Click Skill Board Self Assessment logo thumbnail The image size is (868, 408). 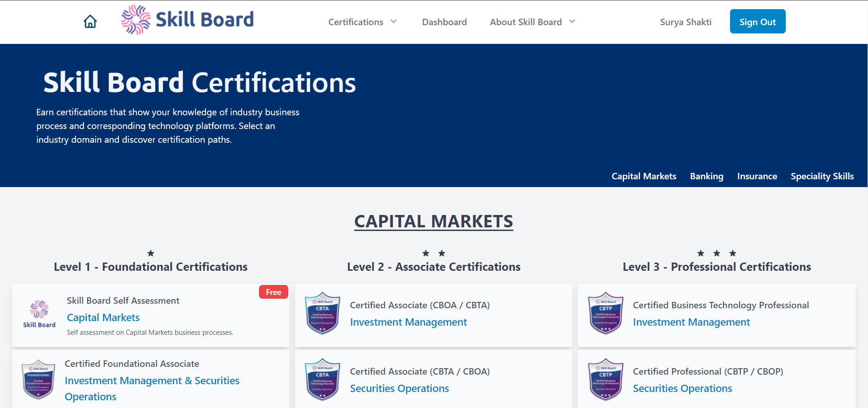pyautogui.click(x=39, y=314)
